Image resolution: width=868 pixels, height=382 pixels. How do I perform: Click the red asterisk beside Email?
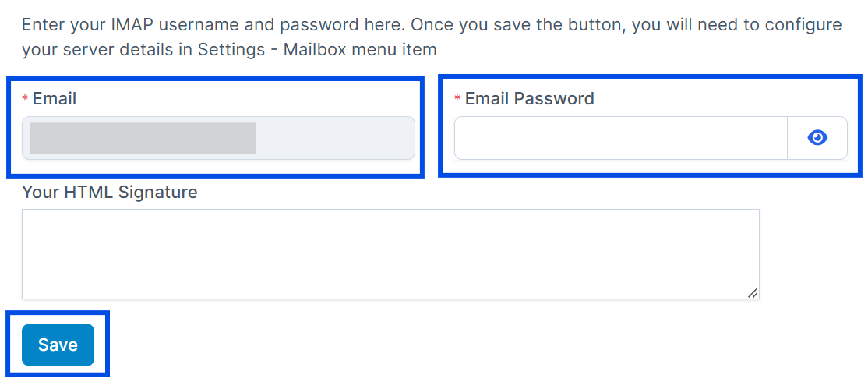24,98
